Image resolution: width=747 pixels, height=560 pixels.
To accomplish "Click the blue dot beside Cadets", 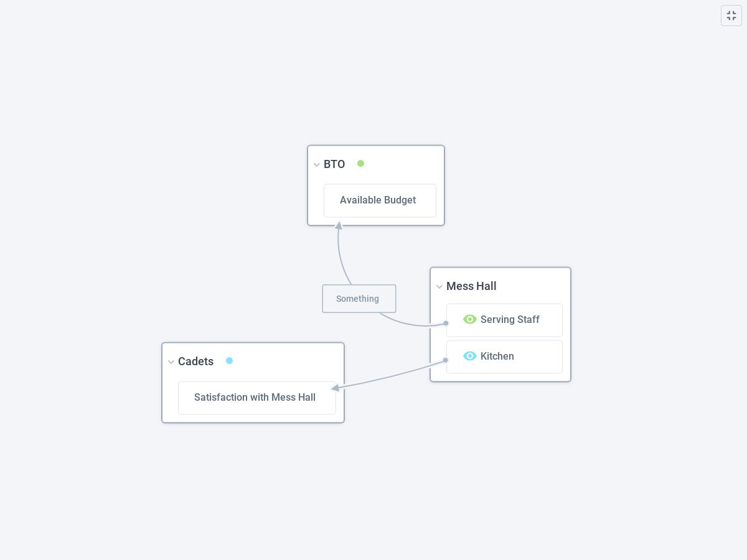I will pyautogui.click(x=229, y=361).
